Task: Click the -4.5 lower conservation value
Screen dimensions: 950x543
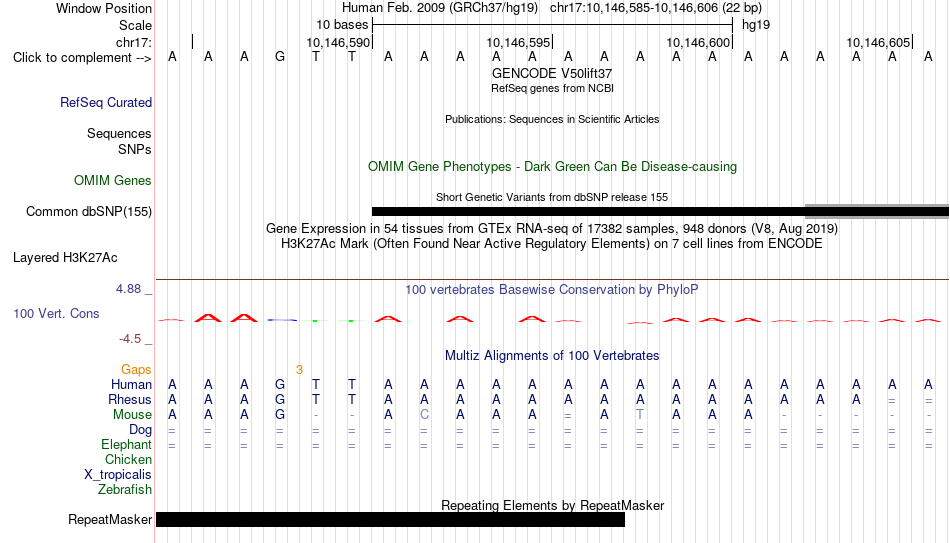Action: pyautogui.click(x=130, y=339)
